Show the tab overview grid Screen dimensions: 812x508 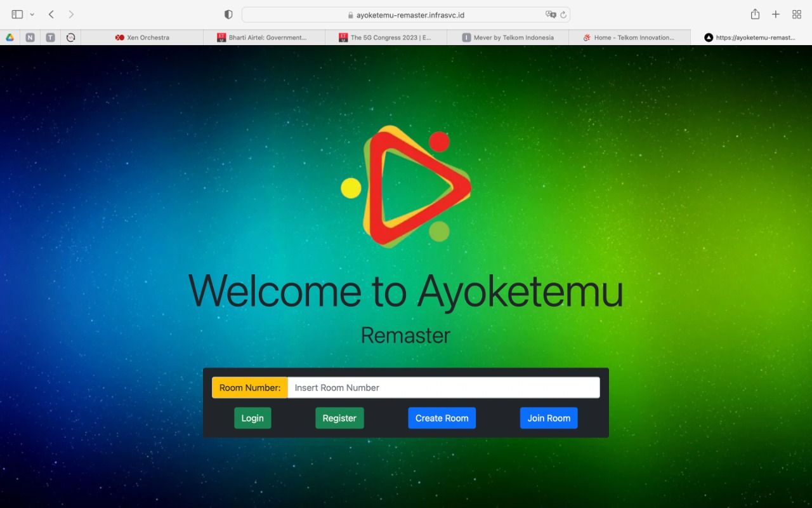pyautogui.click(x=797, y=14)
